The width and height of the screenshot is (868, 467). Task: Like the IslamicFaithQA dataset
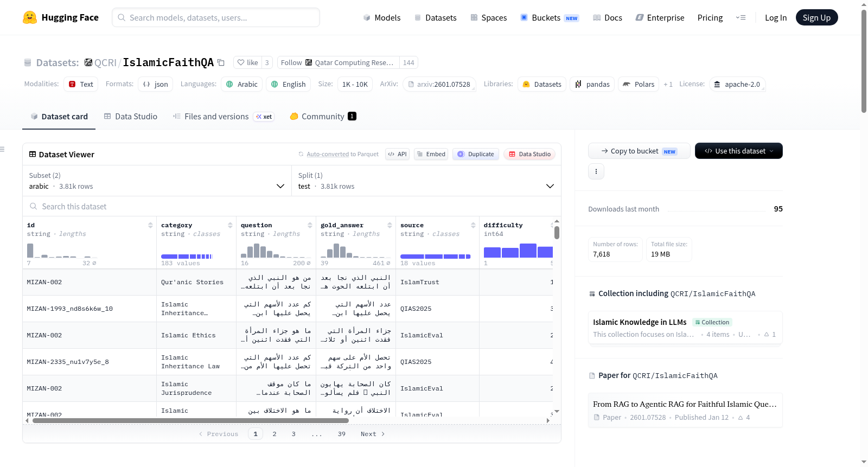(247, 62)
